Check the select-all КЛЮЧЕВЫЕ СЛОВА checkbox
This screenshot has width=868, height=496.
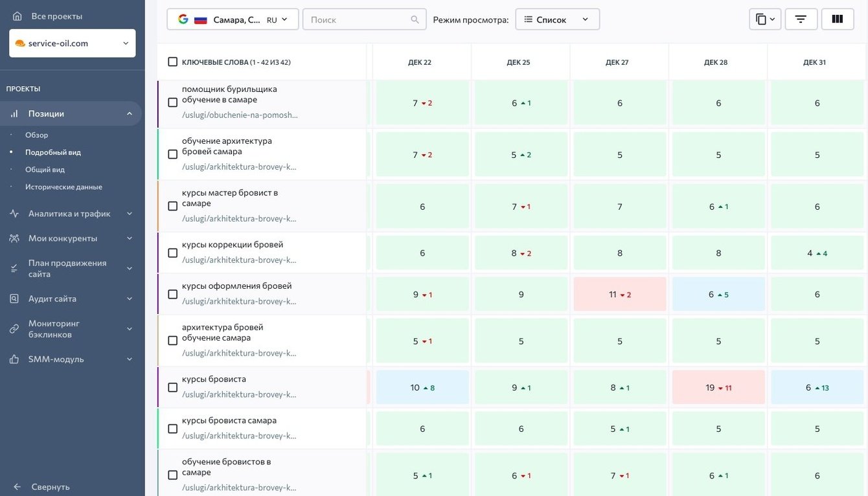pos(172,62)
